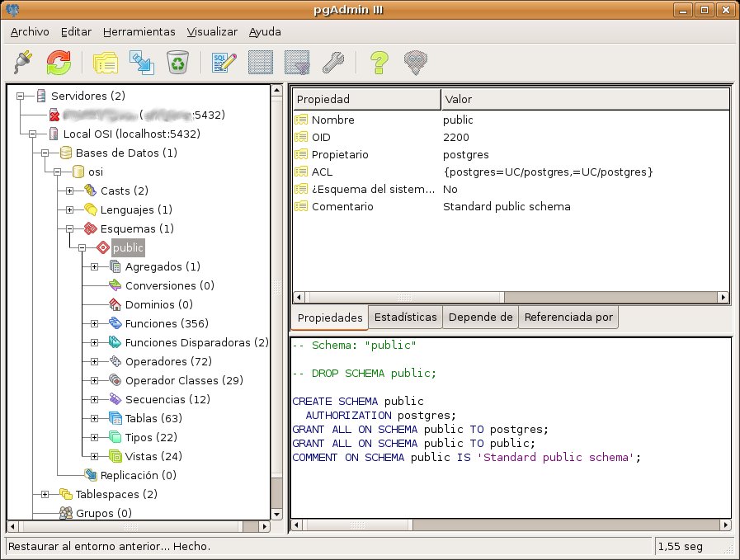Click the plug connection toolbar icon
The image size is (740, 560).
click(22, 62)
